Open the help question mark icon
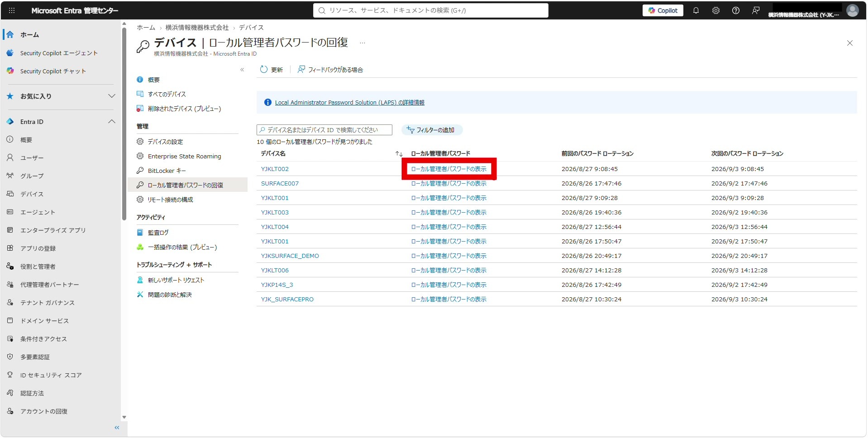This screenshot has height=438, width=868. [x=736, y=10]
